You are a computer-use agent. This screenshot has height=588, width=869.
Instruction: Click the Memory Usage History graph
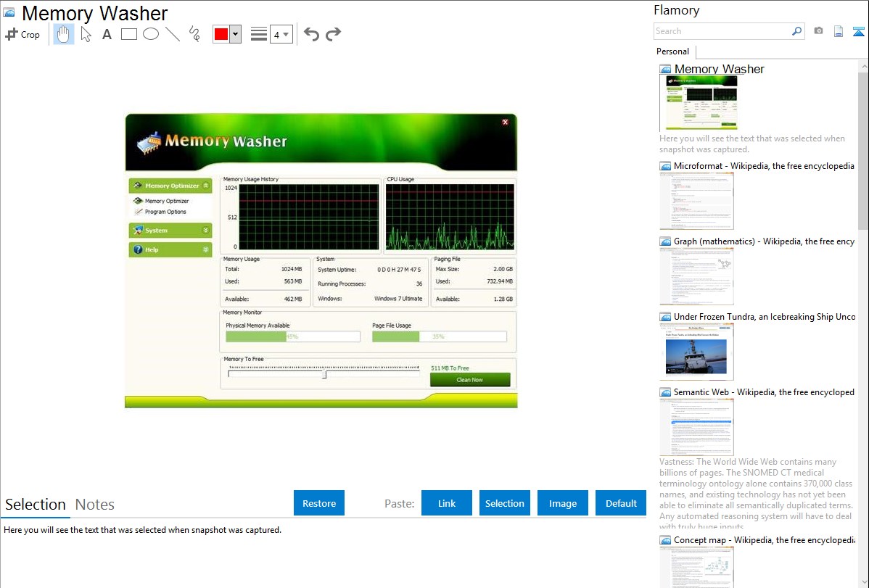(309, 218)
